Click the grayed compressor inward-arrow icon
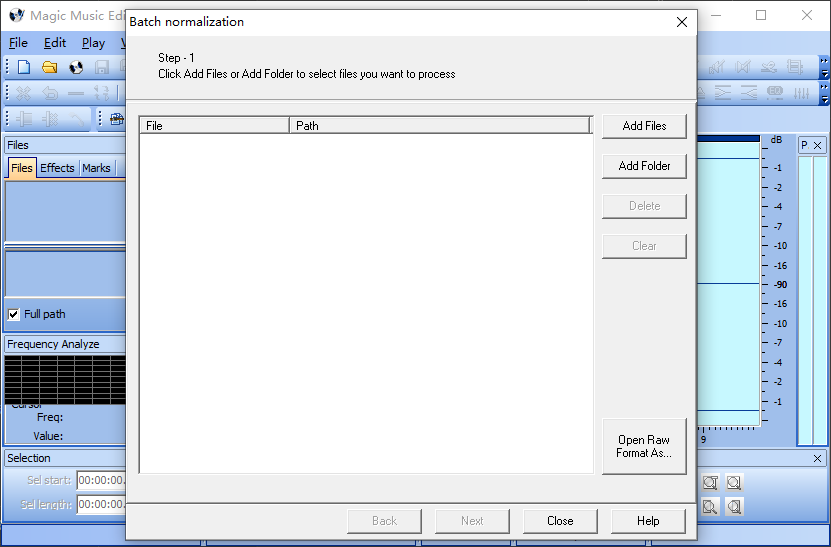This screenshot has width=831, height=547. 749,93
